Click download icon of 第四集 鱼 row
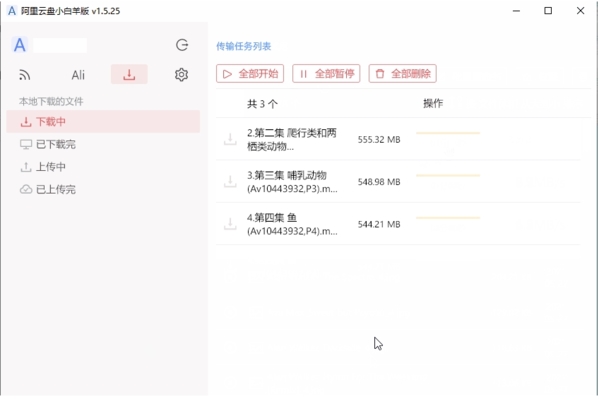This screenshot has width=599, height=399. [230, 224]
